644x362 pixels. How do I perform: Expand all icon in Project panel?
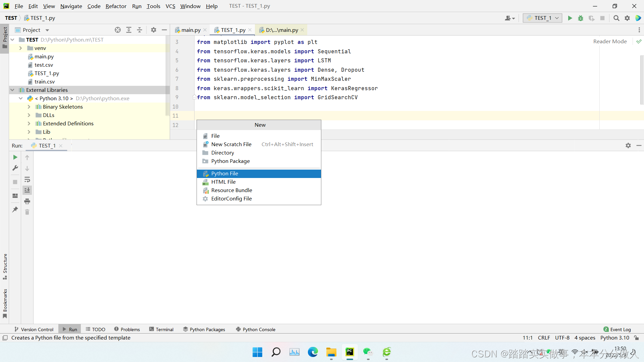pos(129,30)
